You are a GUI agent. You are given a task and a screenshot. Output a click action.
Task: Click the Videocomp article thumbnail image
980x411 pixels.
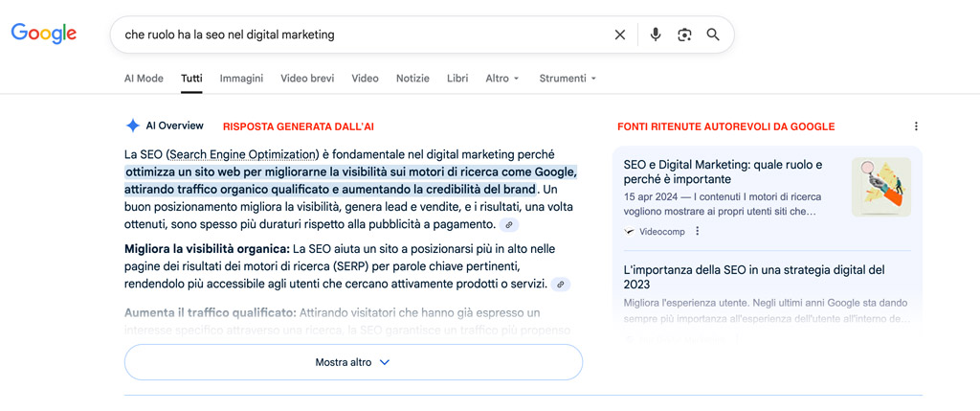coord(880,187)
